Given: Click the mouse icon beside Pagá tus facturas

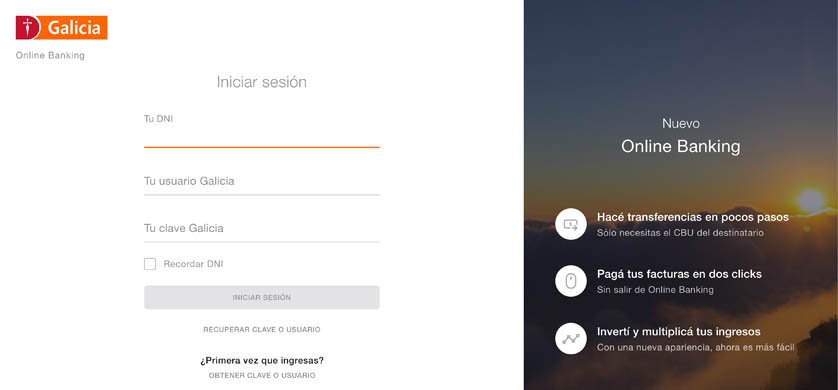Looking at the screenshot, I should [x=571, y=281].
